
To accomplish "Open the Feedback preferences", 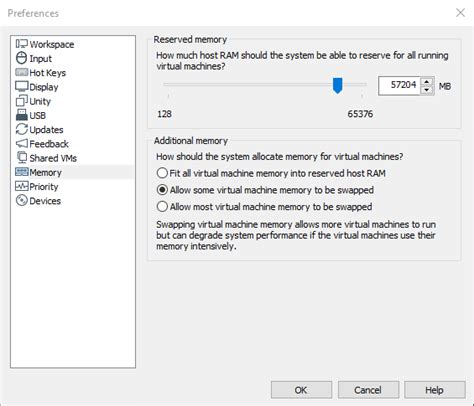I will (x=49, y=144).
